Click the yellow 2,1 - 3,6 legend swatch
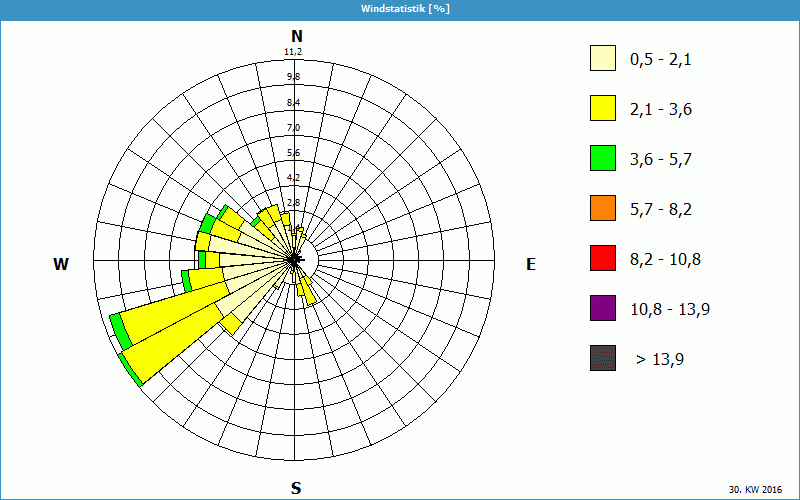800x500 pixels. click(x=603, y=108)
